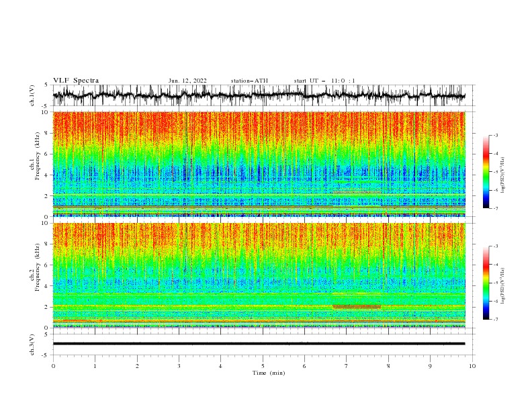Click the ch.2 "Frequency (kHz)" axis label
This screenshot has height=411, width=532.
pyautogui.click(x=38, y=267)
